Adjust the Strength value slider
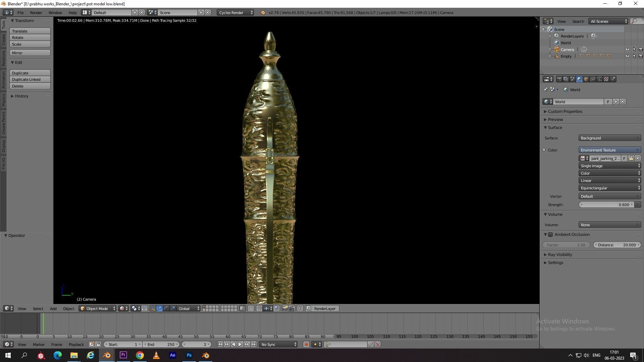Viewport: 644px width, 362px height. pos(606,205)
